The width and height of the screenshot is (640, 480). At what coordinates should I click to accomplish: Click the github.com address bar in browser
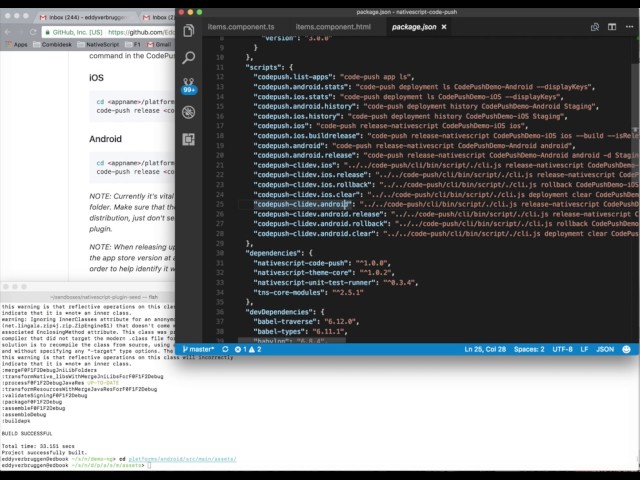click(x=109, y=32)
